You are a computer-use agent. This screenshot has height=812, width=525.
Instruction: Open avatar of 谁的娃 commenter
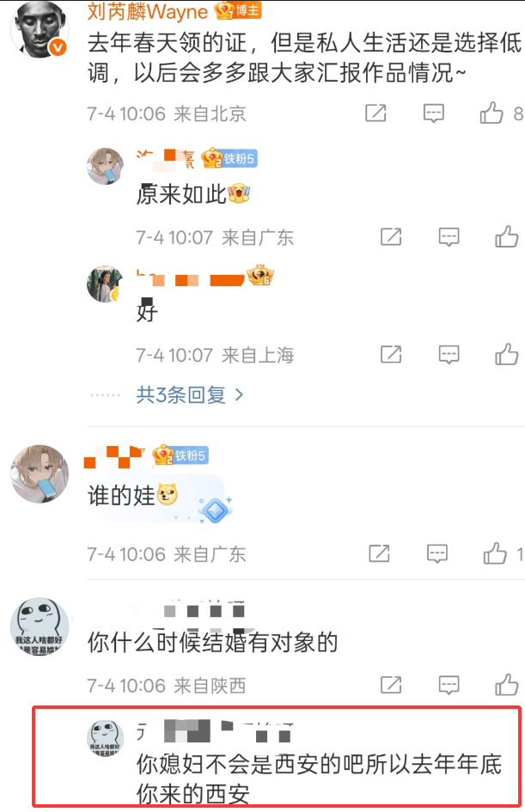(40, 473)
